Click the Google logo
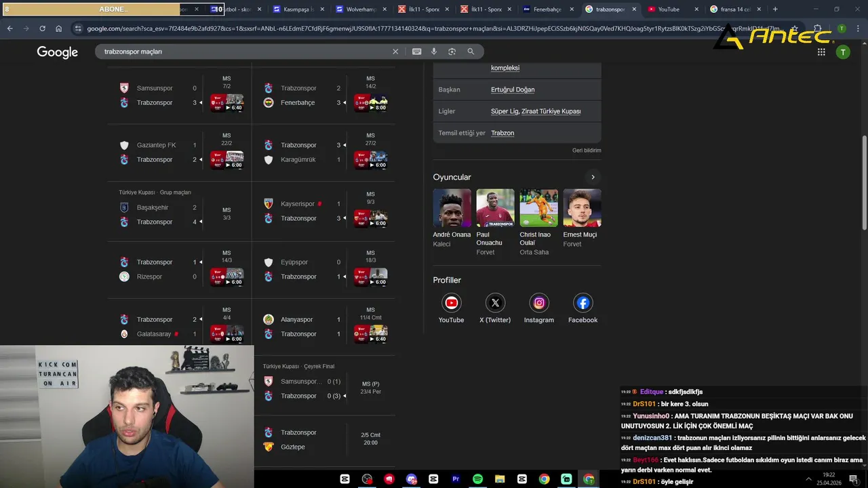Viewport: 868px width, 488px height. point(58,52)
